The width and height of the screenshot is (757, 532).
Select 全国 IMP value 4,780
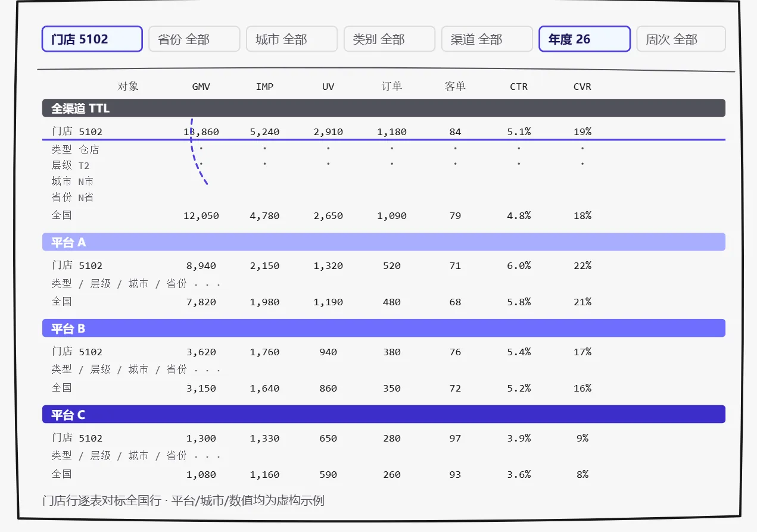[264, 216]
